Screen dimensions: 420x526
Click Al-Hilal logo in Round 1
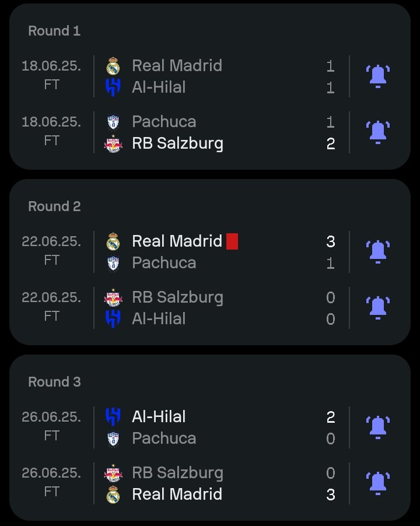coord(113,87)
